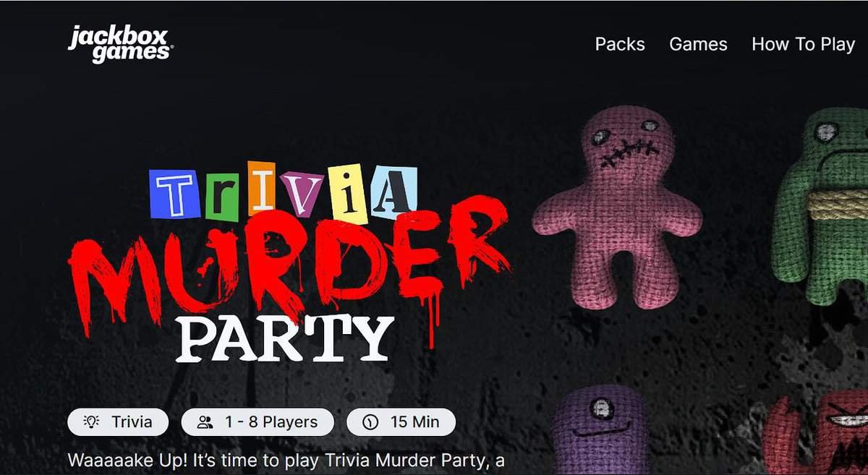Click the clock icon in 15 Min tag
This screenshot has width=868, height=475.
pos(370,422)
